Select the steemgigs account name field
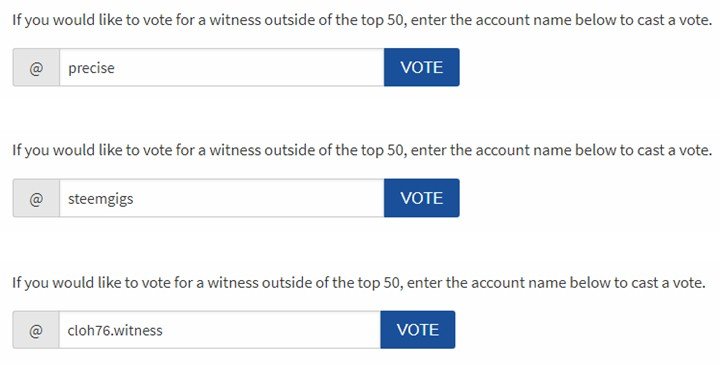The image size is (720, 365). pyautogui.click(x=222, y=198)
